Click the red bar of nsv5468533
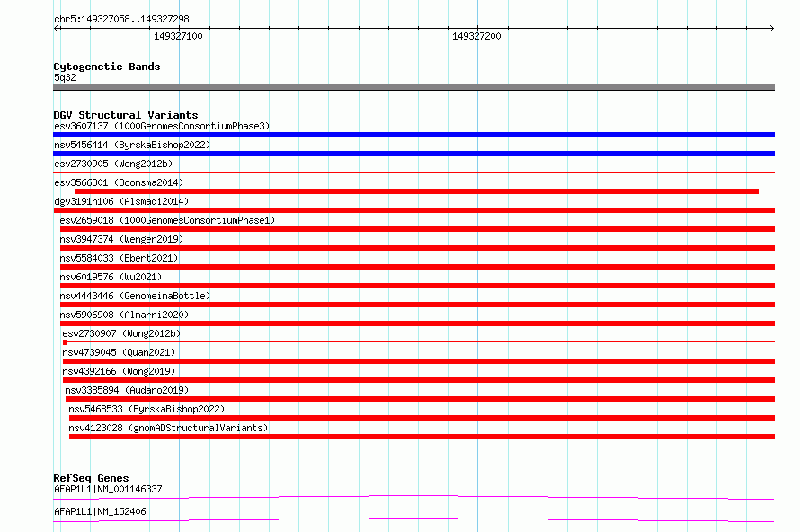Screen dimensions: 800x532 422,418
